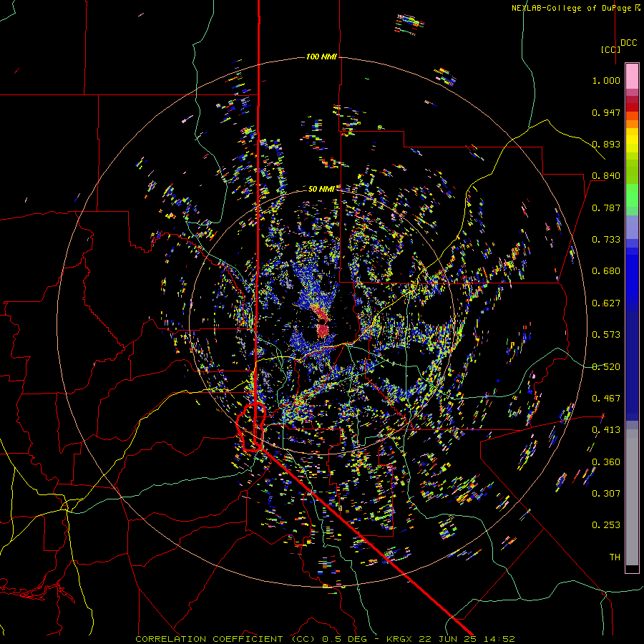The height and width of the screenshot is (644, 644).
Task: Click the 0.520 value on the scale
Action: pyautogui.click(x=606, y=367)
